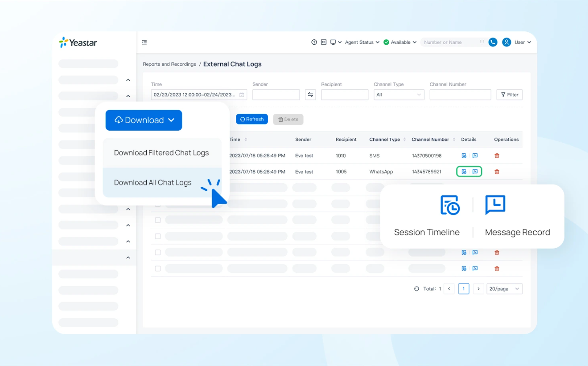Click the Fn function keys icon
Screen dimensions: 588x366
[x=323, y=42]
